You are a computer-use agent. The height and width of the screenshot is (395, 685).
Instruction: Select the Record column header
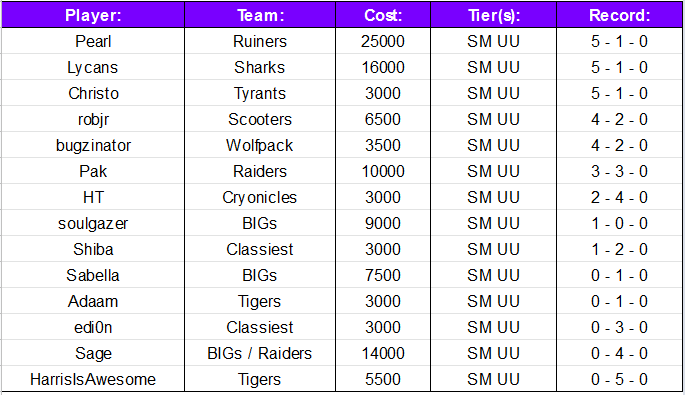coord(619,15)
